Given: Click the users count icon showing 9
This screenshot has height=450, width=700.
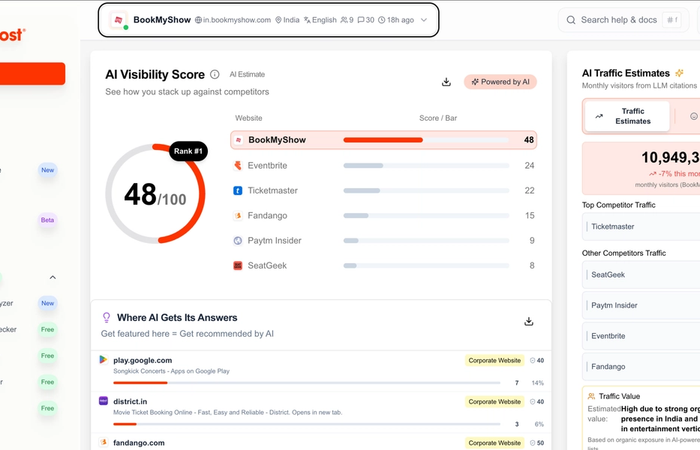Looking at the screenshot, I should (x=344, y=20).
